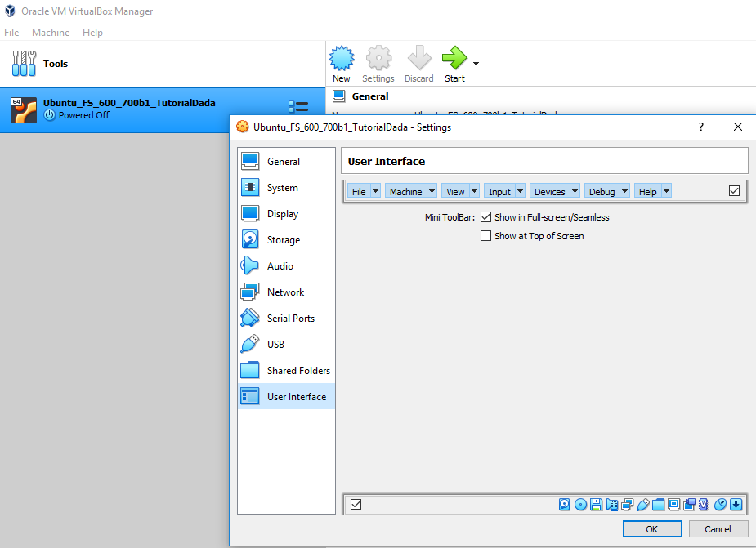Click the green Start arrow icon
The height and width of the screenshot is (548, 756).
454,59
